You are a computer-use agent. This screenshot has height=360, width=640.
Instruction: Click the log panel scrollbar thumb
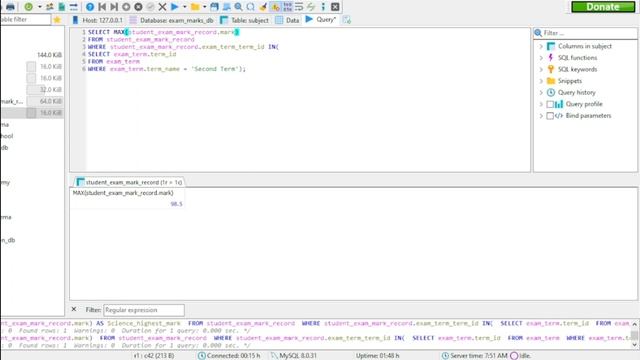click(x=634, y=335)
